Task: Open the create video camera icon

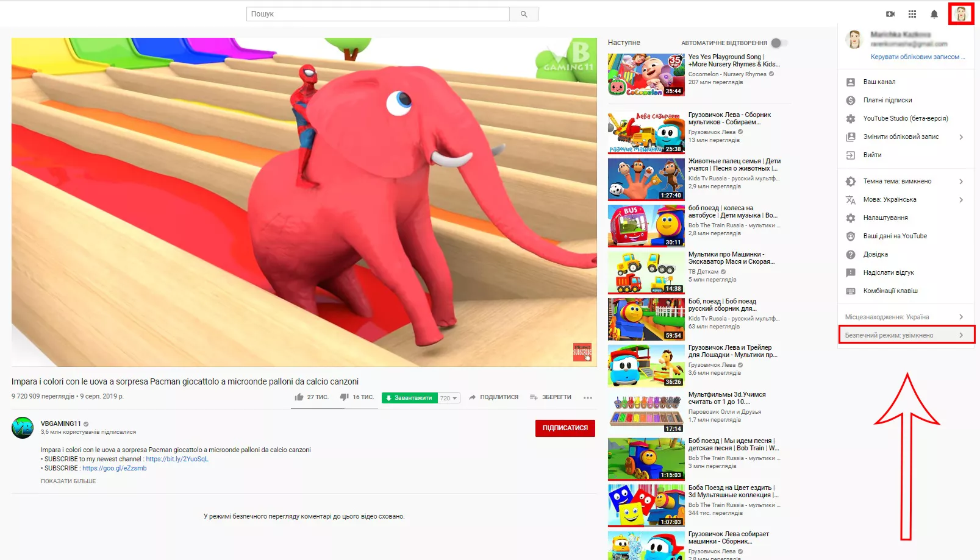Action: (x=890, y=14)
